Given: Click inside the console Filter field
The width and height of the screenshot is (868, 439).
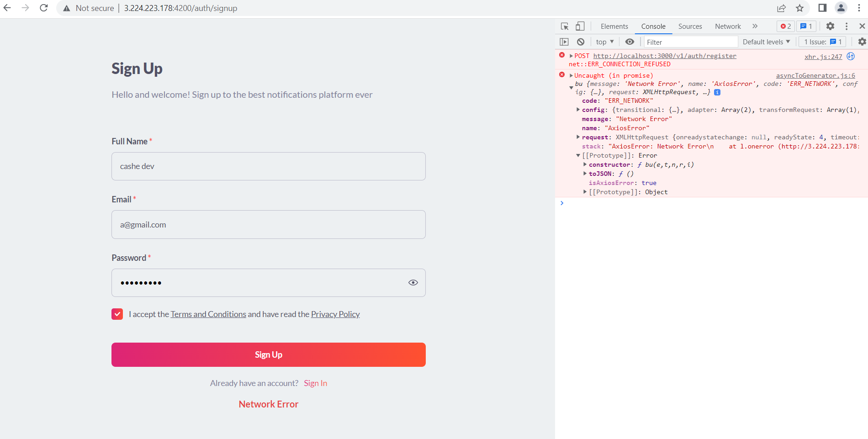Looking at the screenshot, I should pos(690,42).
